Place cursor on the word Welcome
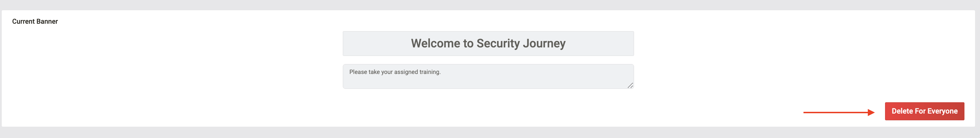Image resolution: width=980 pixels, height=138 pixels. [436, 44]
